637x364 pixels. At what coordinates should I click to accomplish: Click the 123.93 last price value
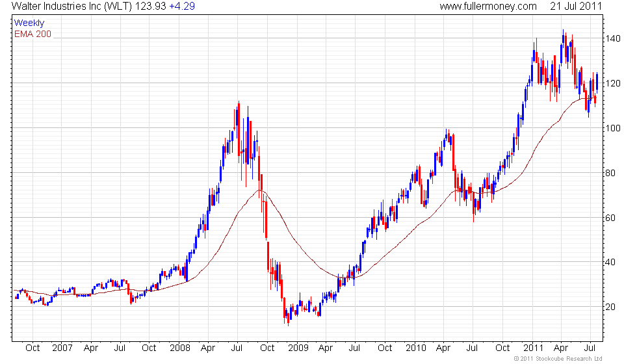pyautogui.click(x=151, y=6)
